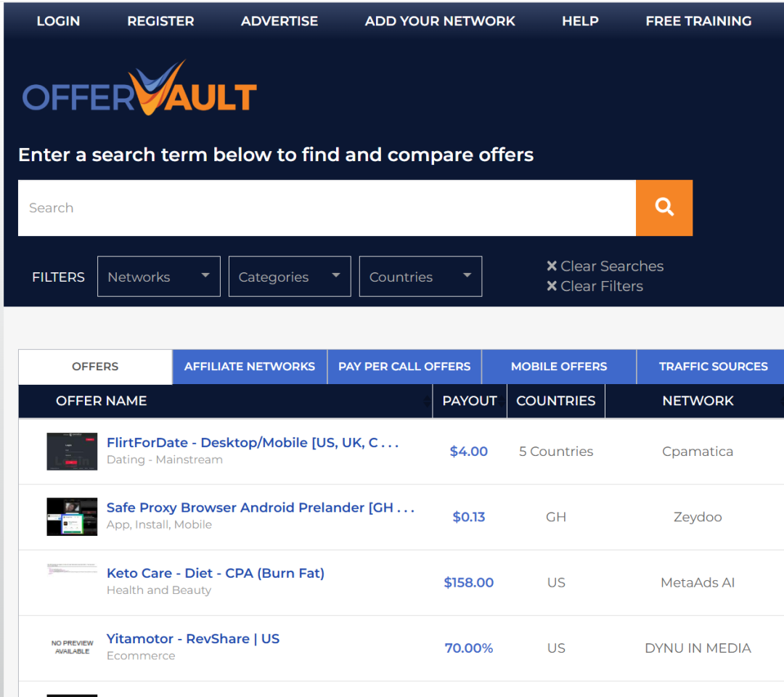This screenshot has height=697, width=784.
Task: Expand the Countries filter dropdown
Action: click(420, 277)
